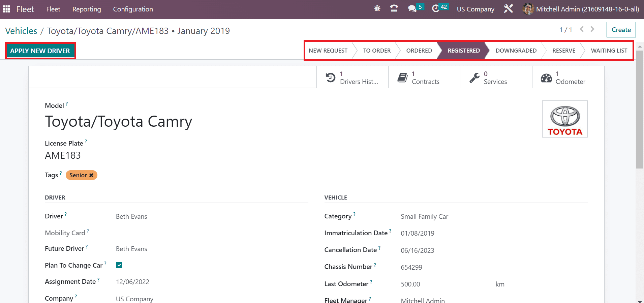The width and height of the screenshot is (644, 303).
Task: Remove the Senior tag with x
Action: 91,175
